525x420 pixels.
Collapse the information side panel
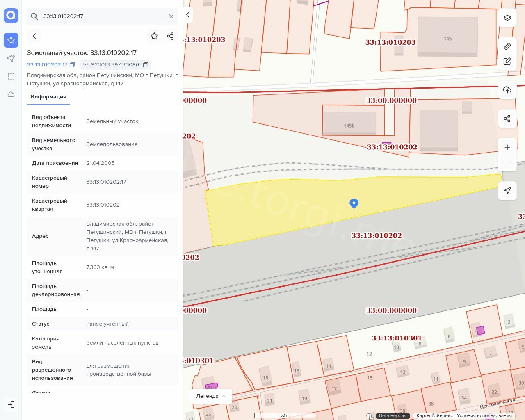(188, 15)
